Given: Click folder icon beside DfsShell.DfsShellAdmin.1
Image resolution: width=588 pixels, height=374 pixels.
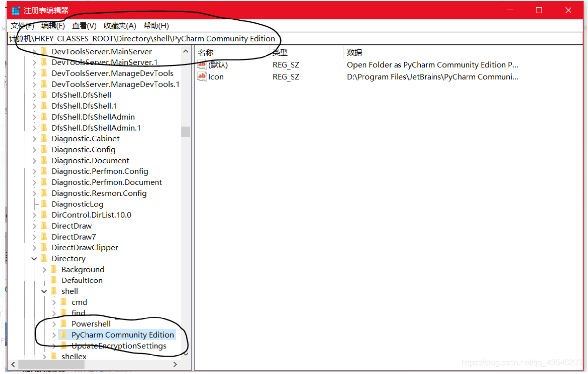Looking at the screenshot, I should pyautogui.click(x=44, y=128).
